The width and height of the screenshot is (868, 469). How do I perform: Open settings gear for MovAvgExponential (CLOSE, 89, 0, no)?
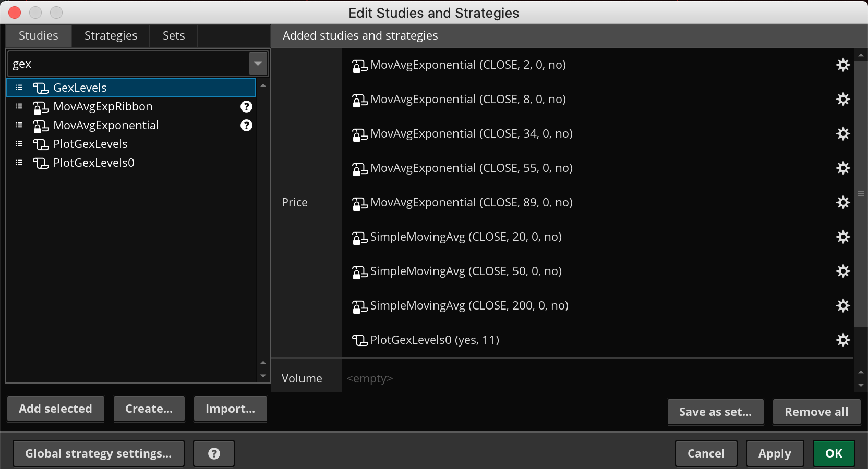tap(843, 203)
